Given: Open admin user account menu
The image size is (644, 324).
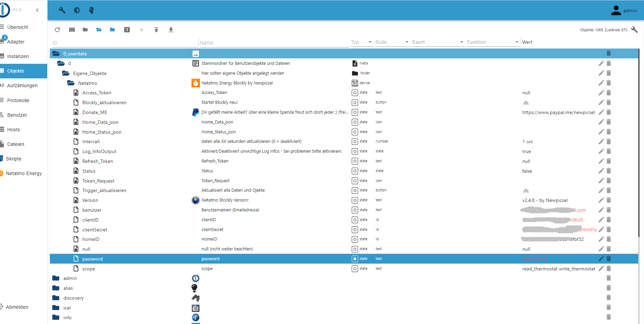Looking at the screenshot, I should click(624, 11).
